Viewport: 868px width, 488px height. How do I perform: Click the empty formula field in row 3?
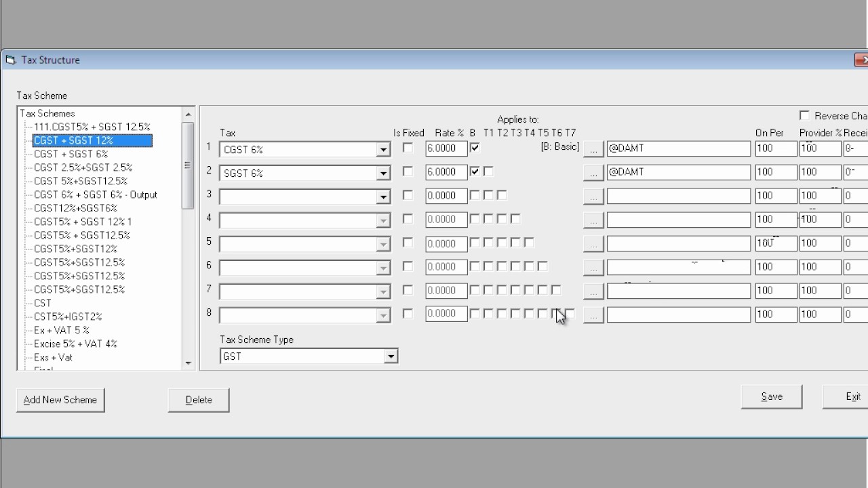(679, 197)
